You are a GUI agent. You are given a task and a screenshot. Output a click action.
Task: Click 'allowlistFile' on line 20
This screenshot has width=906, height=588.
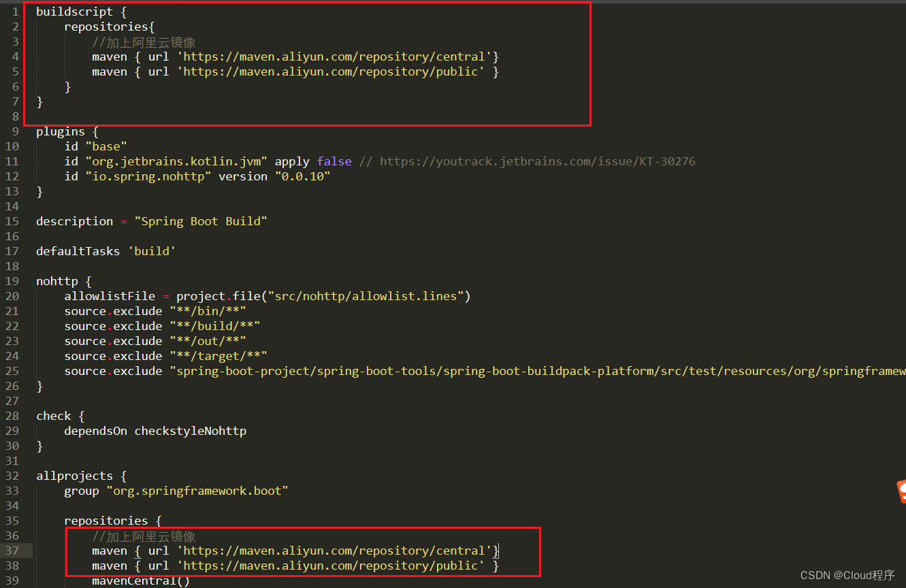[110, 296]
